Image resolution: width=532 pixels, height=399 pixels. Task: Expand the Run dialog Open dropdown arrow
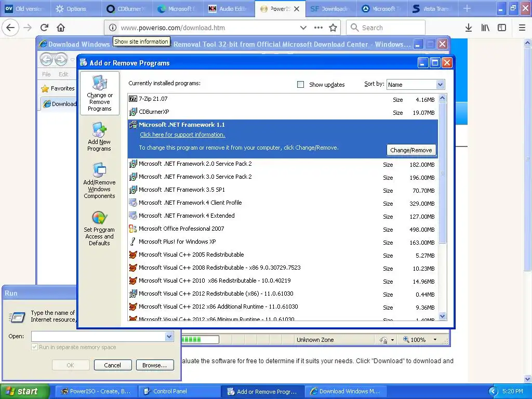pyautogui.click(x=169, y=336)
